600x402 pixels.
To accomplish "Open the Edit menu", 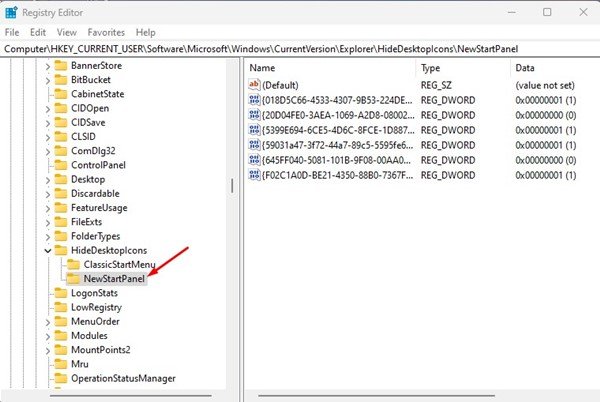I will 38,33.
